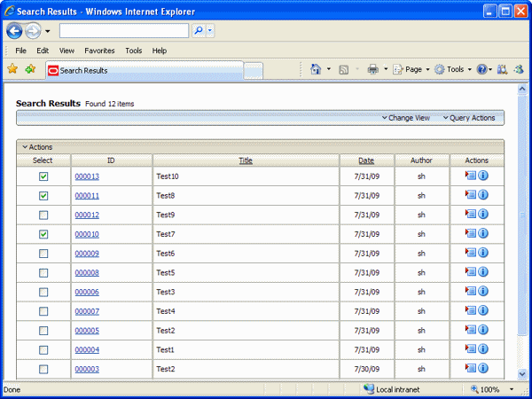
Task: Open a new blank tab
Action: tap(253, 71)
